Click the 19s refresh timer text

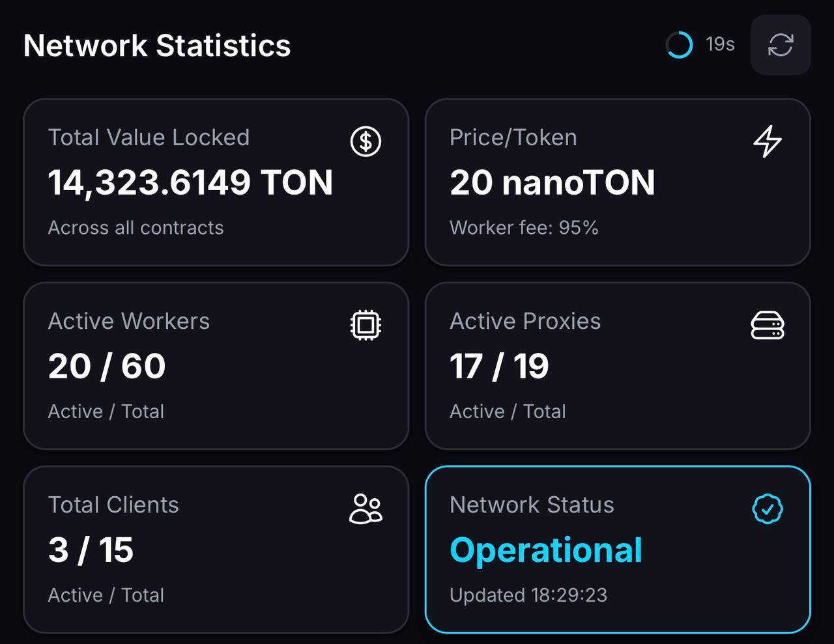[x=720, y=44]
